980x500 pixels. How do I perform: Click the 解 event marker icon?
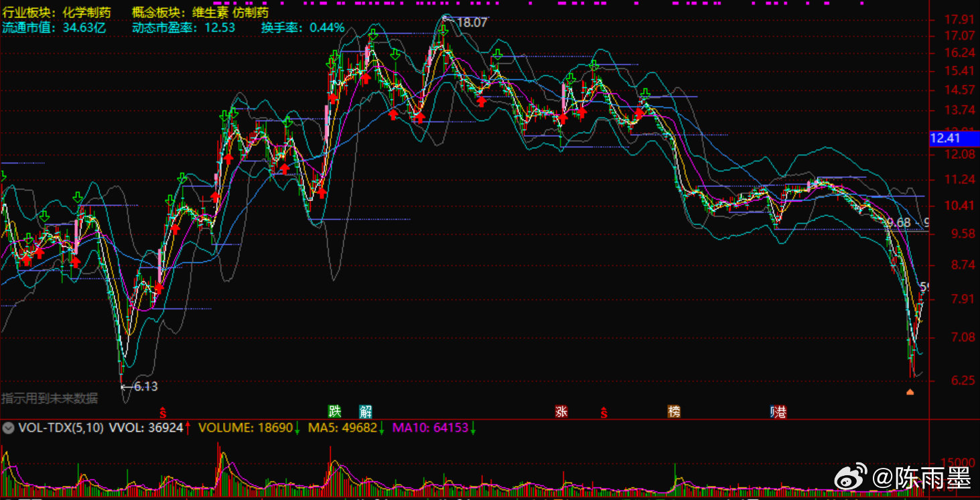point(366,411)
